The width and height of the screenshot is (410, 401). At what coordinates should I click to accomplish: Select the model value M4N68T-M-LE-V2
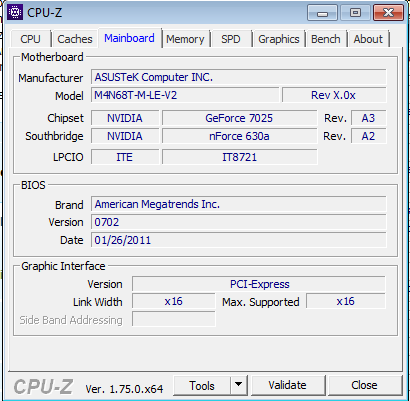pos(185,95)
